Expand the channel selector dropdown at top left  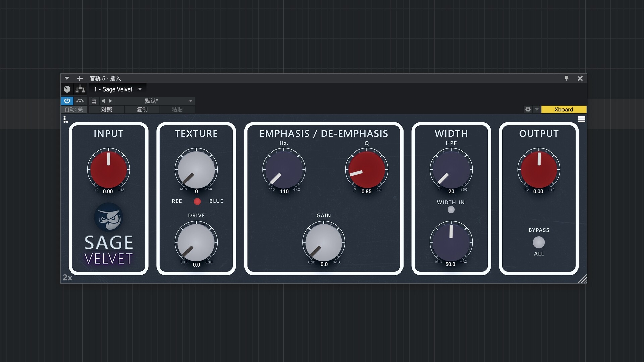(x=67, y=78)
